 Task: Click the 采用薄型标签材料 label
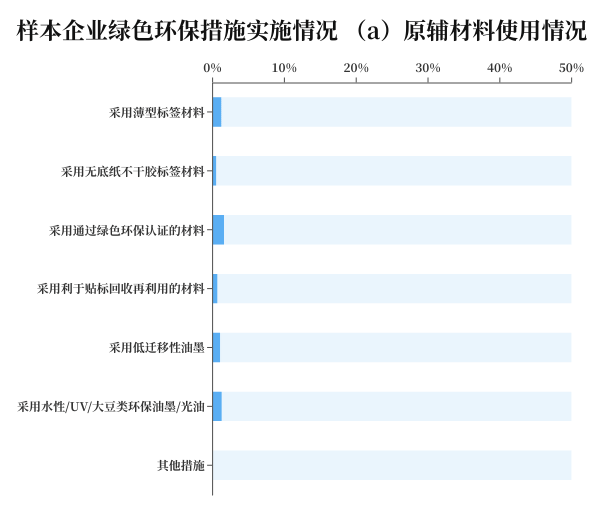[157, 112]
